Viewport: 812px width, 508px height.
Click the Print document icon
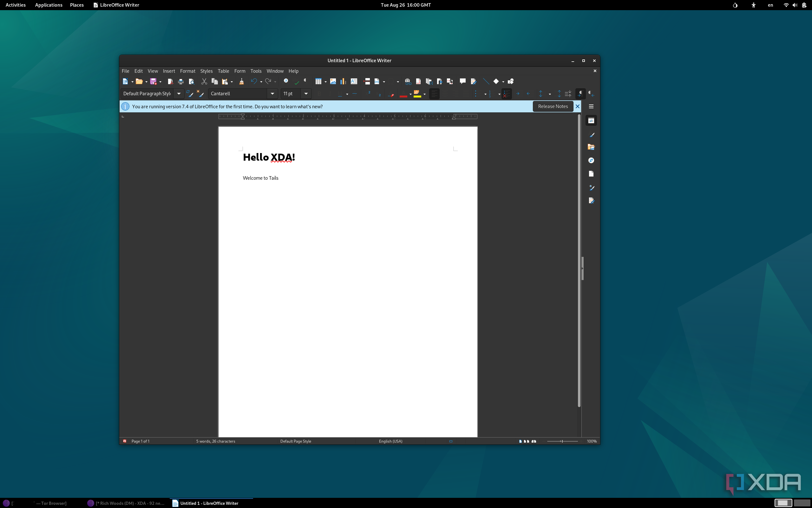point(181,81)
